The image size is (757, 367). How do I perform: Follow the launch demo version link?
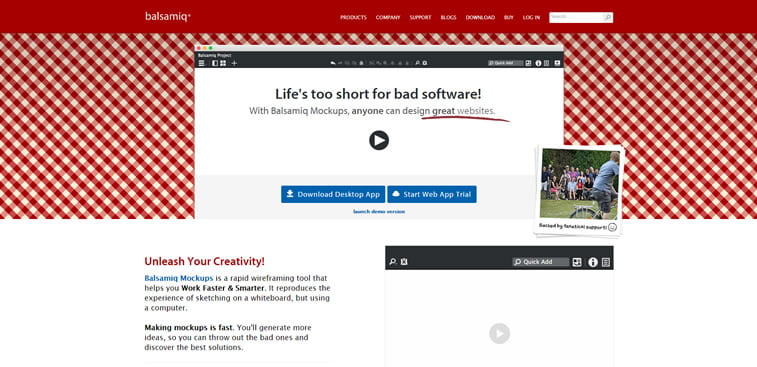click(379, 212)
